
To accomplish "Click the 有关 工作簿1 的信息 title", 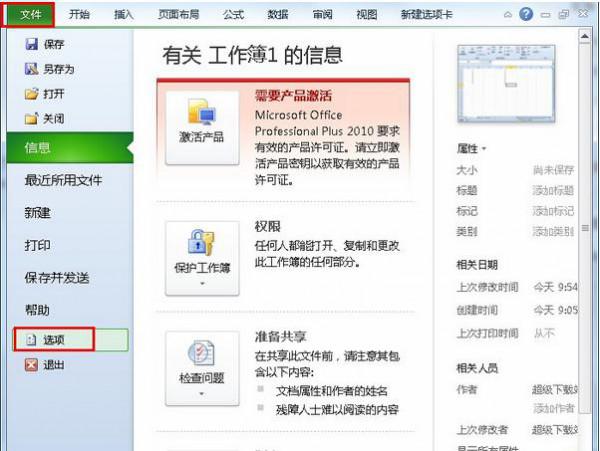I will (252, 55).
